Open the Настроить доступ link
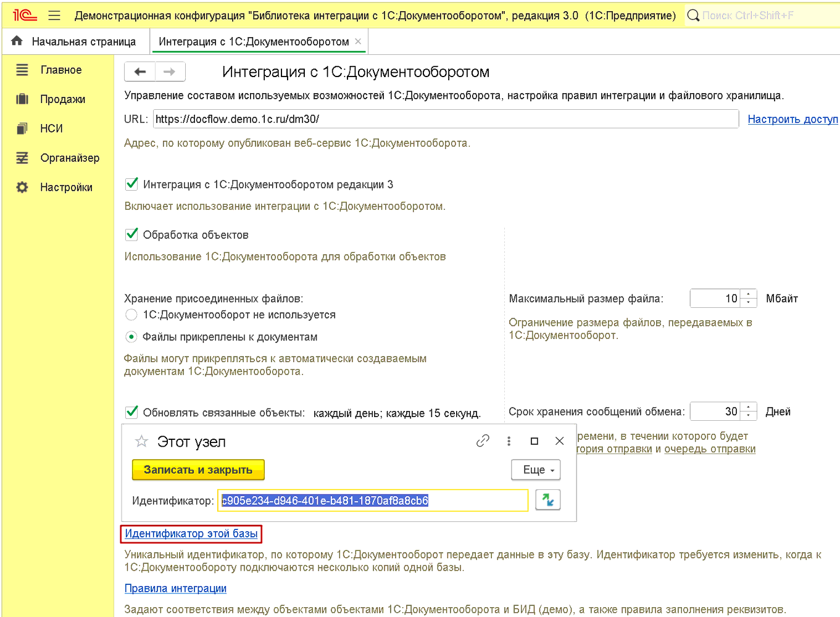This screenshot has width=840, height=617. pos(792,119)
